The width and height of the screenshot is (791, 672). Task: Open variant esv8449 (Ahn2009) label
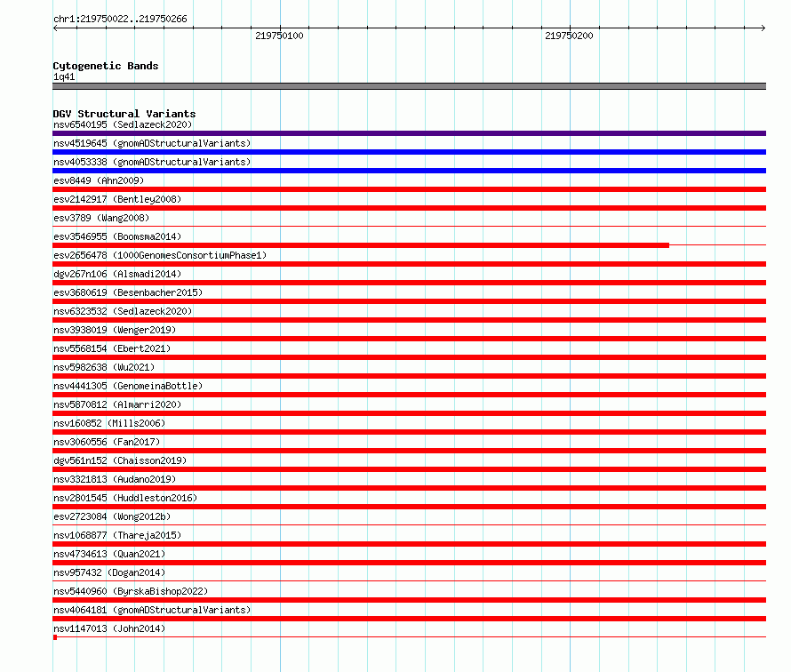point(99,180)
